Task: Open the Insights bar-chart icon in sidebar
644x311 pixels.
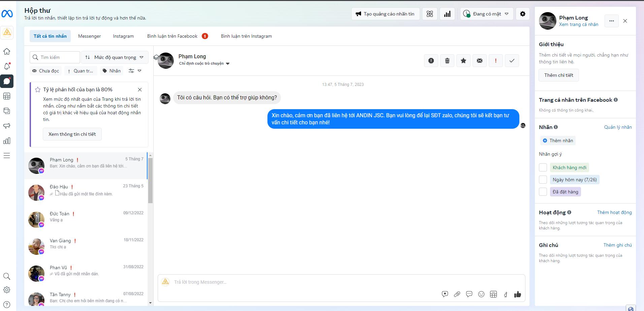Action: pyautogui.click(x=7, y=141)
